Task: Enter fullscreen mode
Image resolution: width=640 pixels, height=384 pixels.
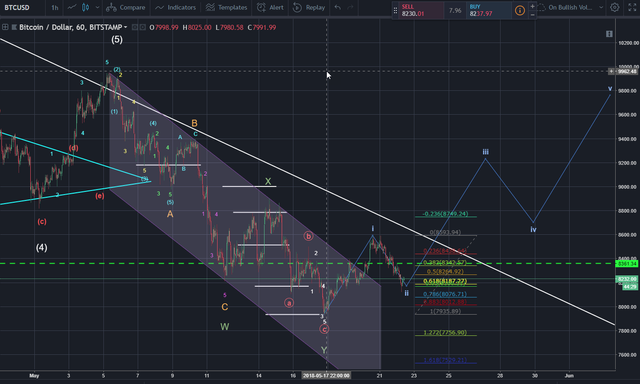Action: point(632,7)
